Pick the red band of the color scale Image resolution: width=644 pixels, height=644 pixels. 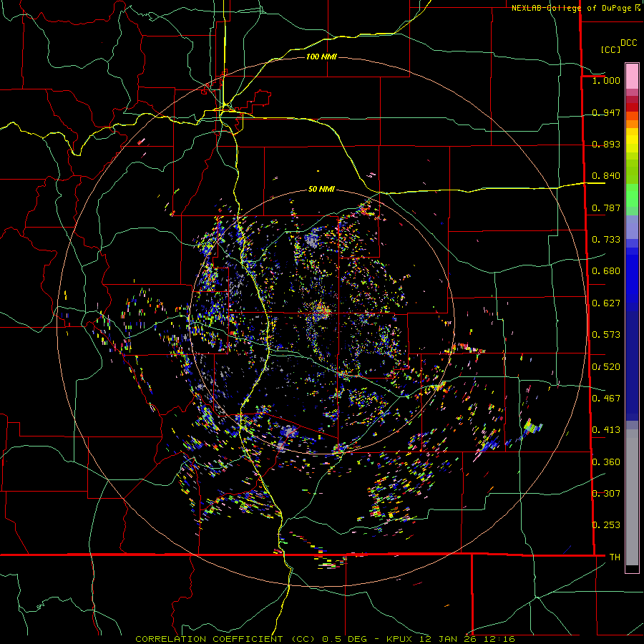(x=632, y=107)
